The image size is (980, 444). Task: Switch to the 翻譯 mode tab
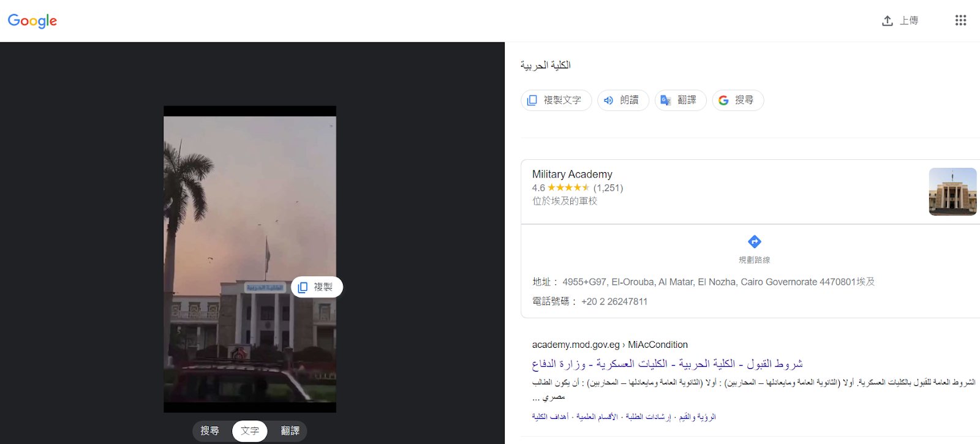point(290,431)
